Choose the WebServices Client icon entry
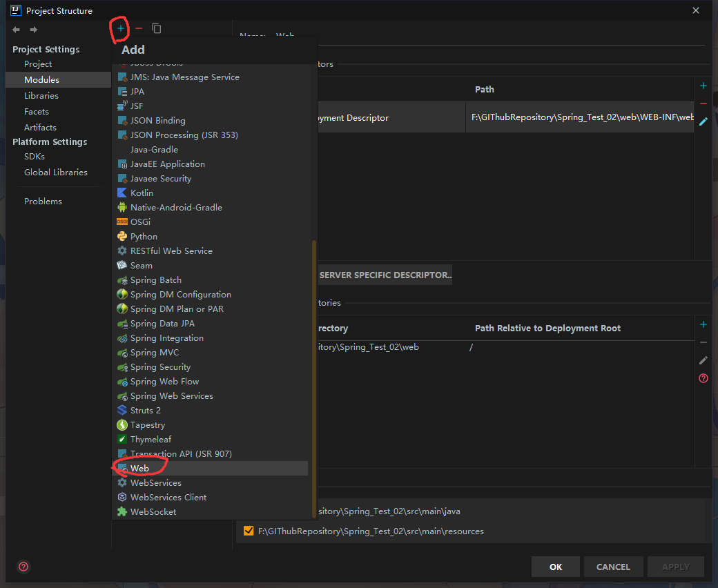The image size is (718, 588). (122, 497)
